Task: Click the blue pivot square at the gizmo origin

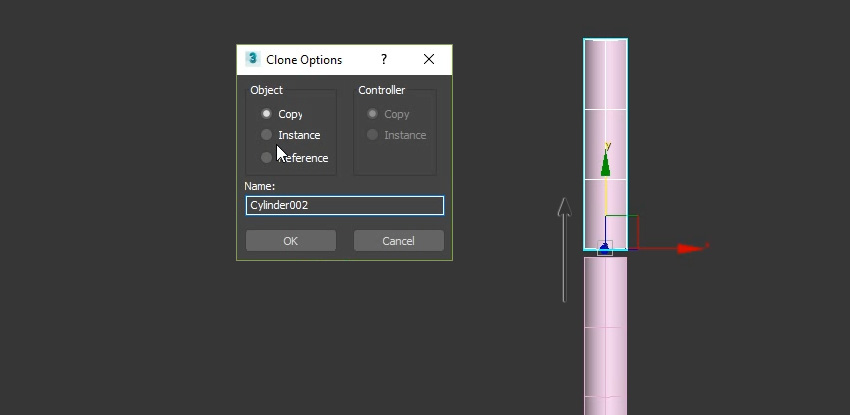Action: pyautogui.click(x=605, y=248)
